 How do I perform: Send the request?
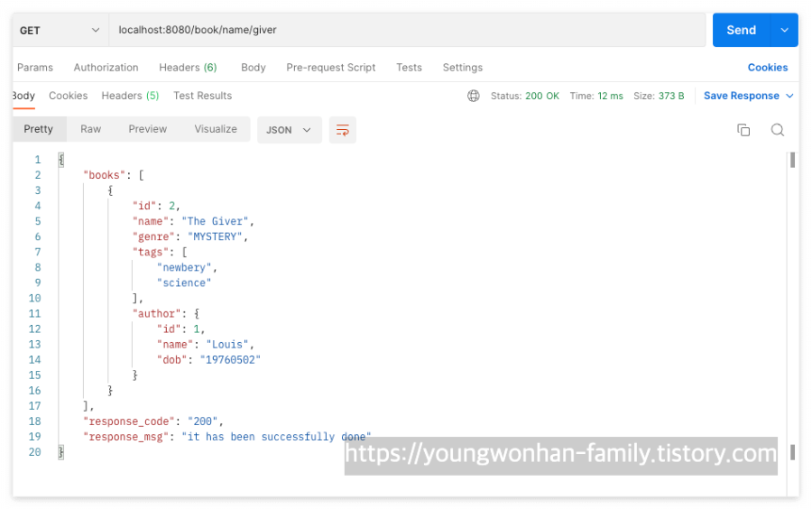pos(741,30)
